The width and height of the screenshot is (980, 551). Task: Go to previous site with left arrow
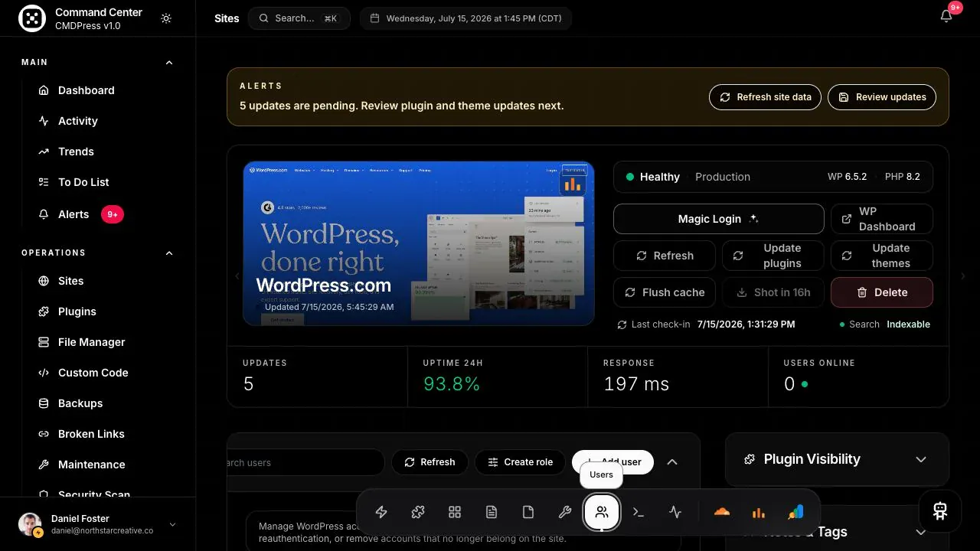point(237,276)
